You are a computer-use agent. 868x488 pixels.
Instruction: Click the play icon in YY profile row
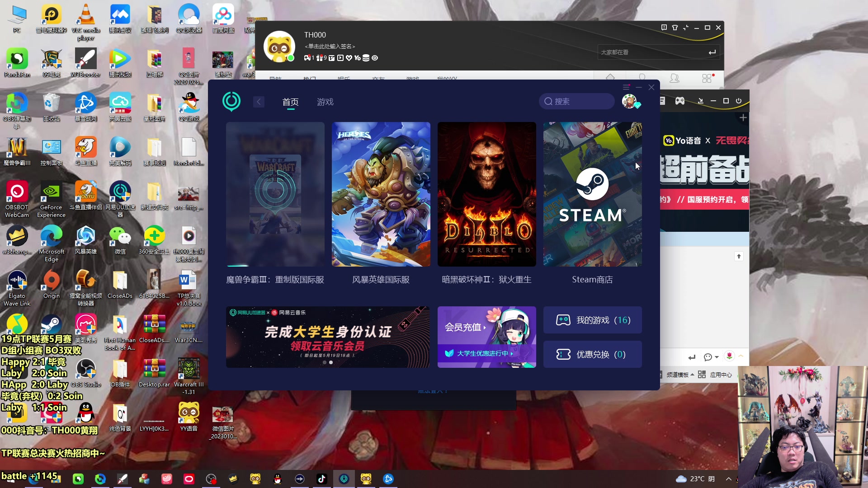coord(340,58)
